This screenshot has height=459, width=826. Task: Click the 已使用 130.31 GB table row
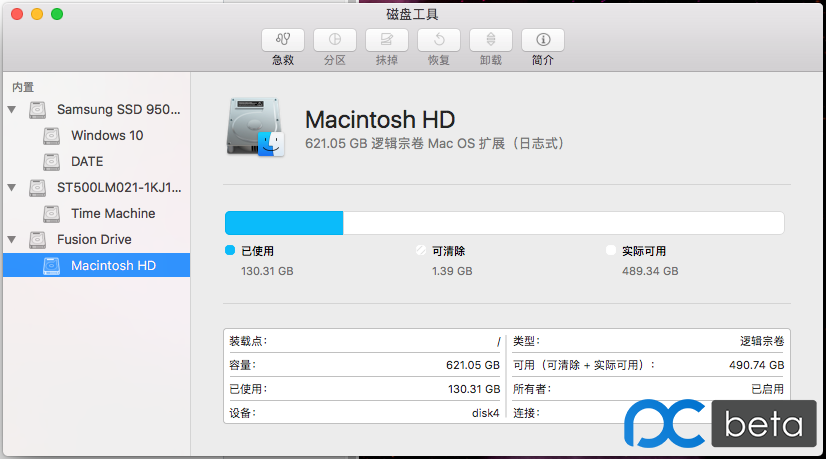coord(365,389)
